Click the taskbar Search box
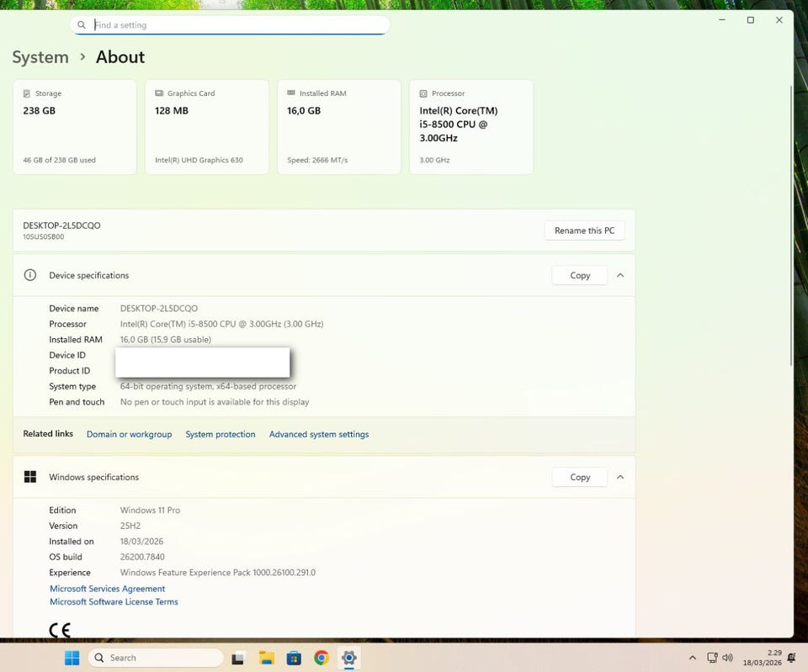 pos(156,658)
